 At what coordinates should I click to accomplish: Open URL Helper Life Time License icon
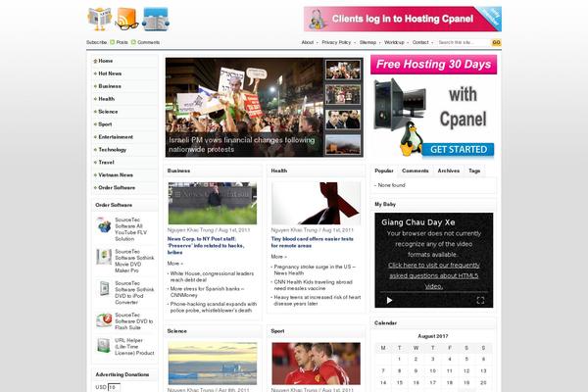[x=104, y=345]
